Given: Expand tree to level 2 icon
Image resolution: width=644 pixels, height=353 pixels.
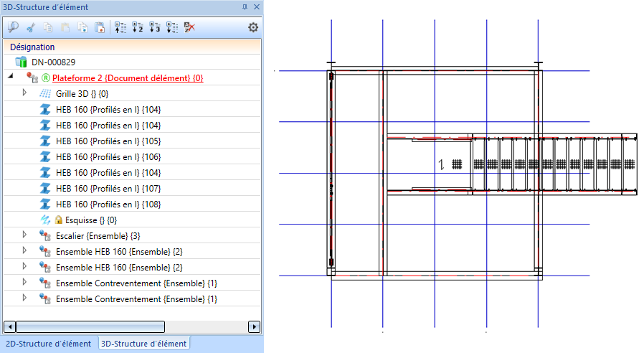Looking at the screenshot, I should click(x=138, y=27).
